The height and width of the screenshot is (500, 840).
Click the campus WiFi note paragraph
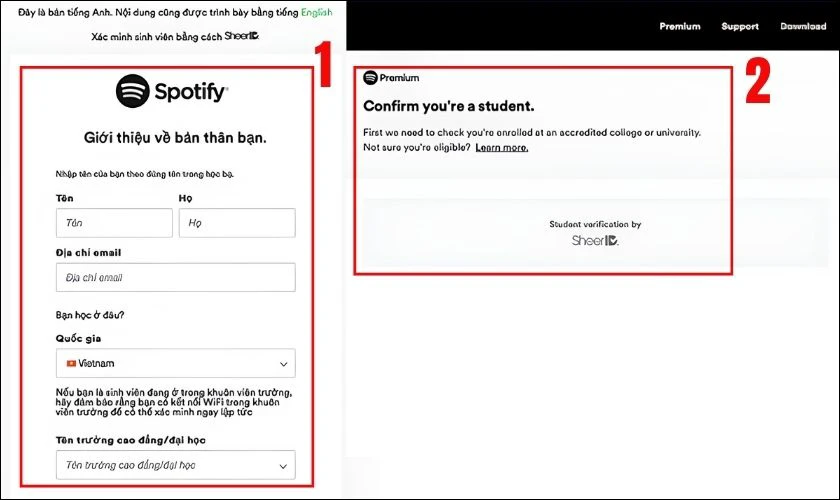(x=174, y=402)
